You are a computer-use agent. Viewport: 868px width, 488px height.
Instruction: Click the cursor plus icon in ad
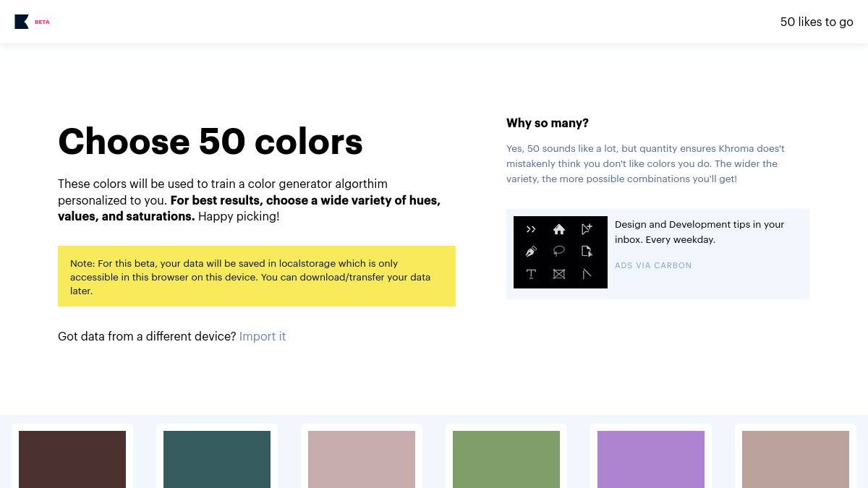[587, 229]
